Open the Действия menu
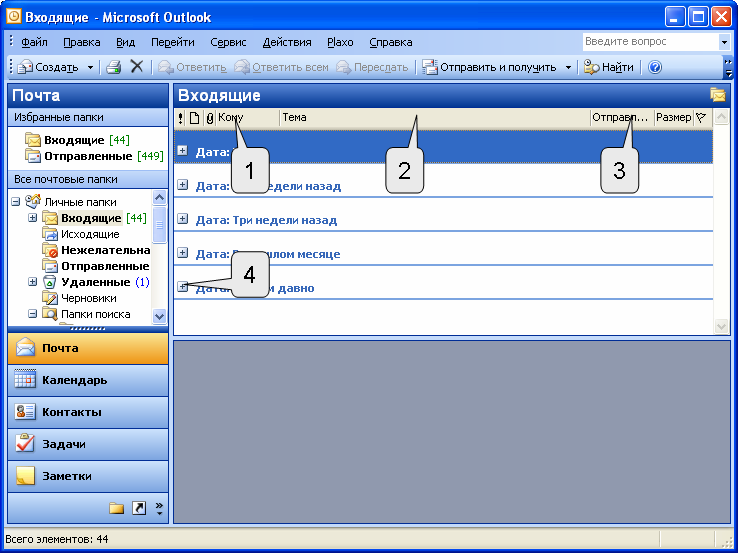Image resolution: width=738 pixels, height=553 pixels. point(287,42)
